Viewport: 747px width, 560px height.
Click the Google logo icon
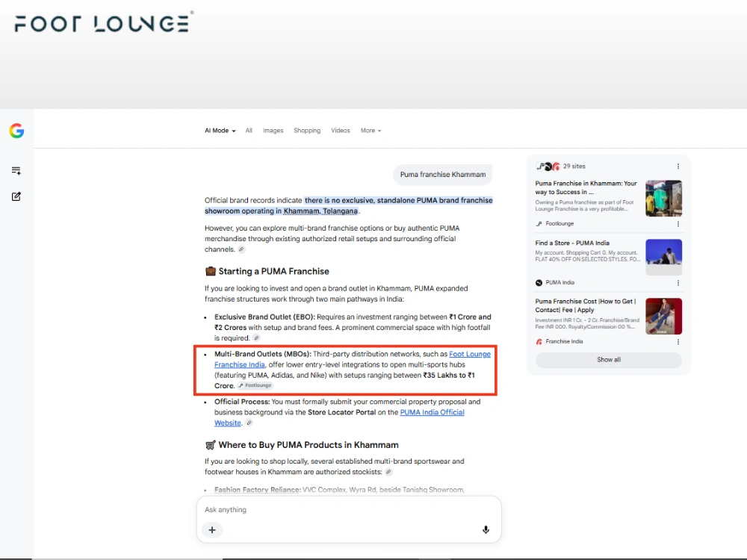click(x=16, y=131)
